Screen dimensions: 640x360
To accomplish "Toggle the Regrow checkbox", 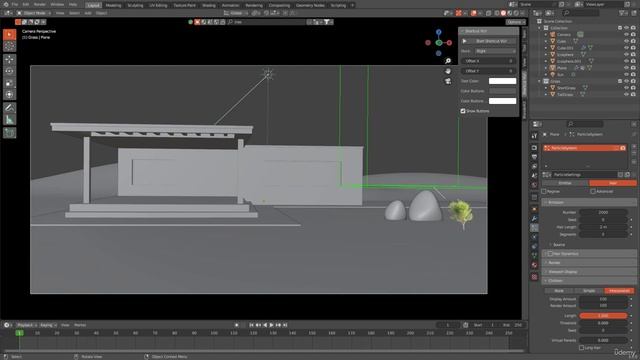I will pos(544,191).
